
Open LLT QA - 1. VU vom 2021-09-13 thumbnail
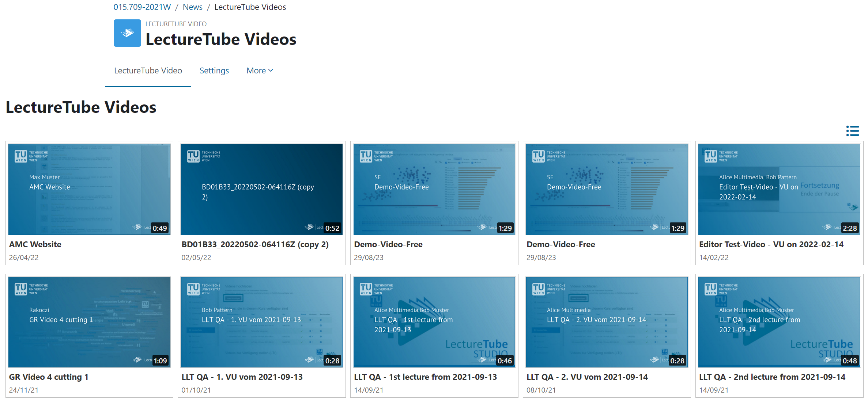click(x=262, y=322)
